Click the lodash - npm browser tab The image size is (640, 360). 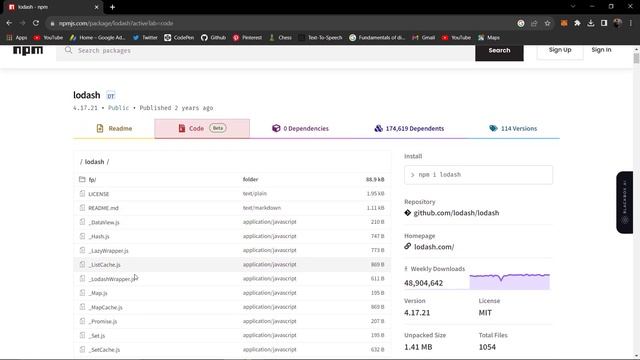(53, 7)
